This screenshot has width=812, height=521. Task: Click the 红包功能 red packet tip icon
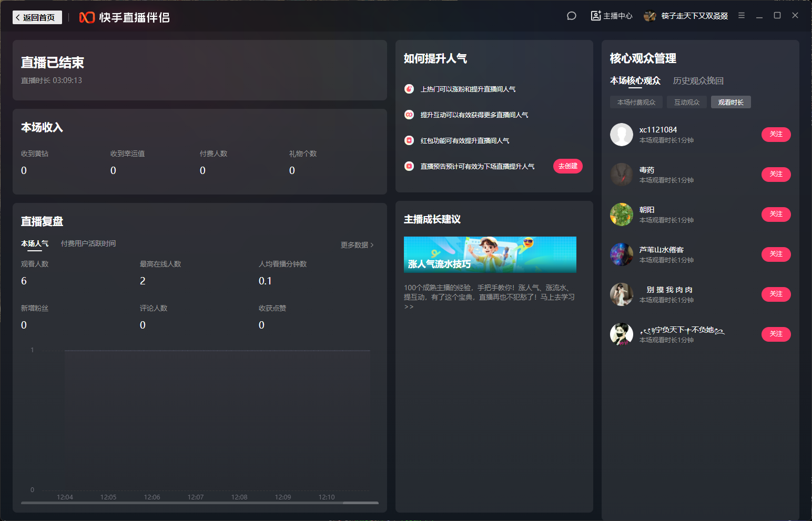(409, 140)
